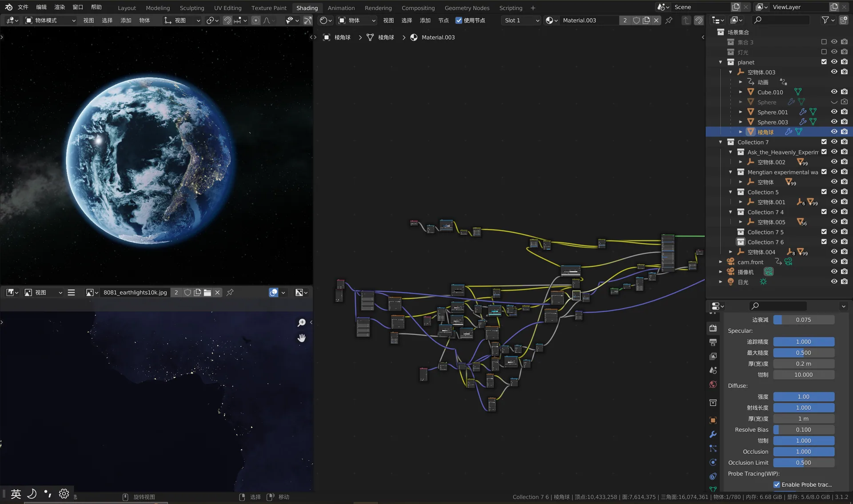
Task: Unlink image 8081_earthlights10k.jpg with X button
Action: click(218, 292)
